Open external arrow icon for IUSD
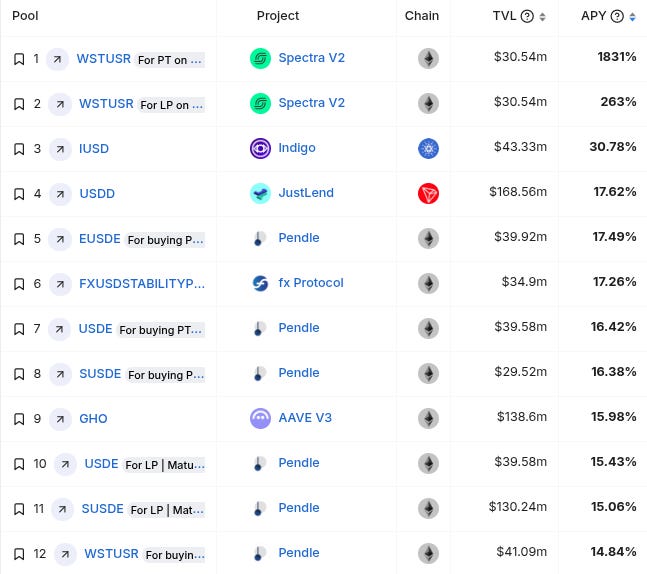The image size is (647, 574). (60, 149)
